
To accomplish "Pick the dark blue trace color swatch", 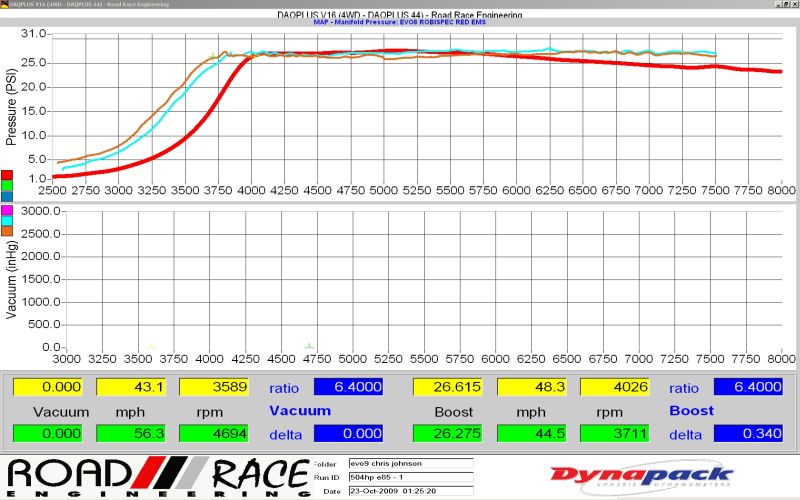I will pyautogui.click(x=7, y=196).
